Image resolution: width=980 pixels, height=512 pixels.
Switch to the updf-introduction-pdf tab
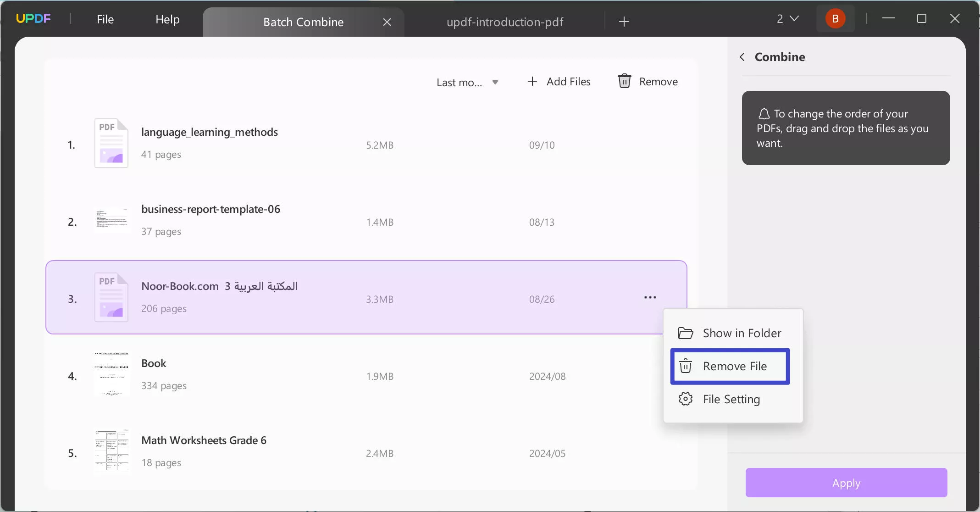click(x=505, y=22)
